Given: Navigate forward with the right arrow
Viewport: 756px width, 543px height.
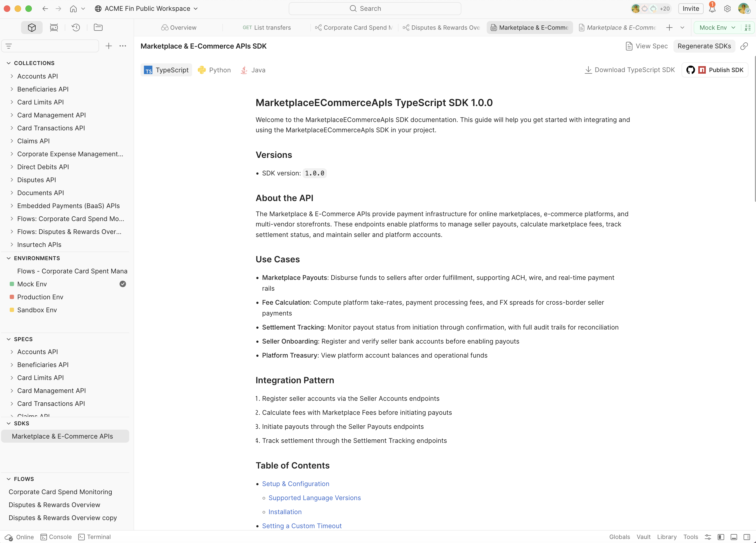Looking at the screenshot, I should pos(58,9).
